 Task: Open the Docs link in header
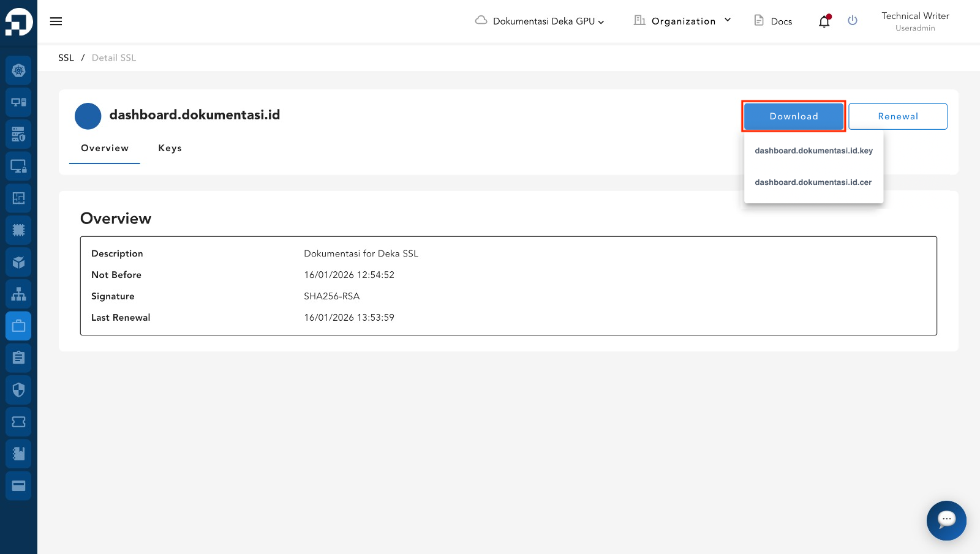point(773,21)
